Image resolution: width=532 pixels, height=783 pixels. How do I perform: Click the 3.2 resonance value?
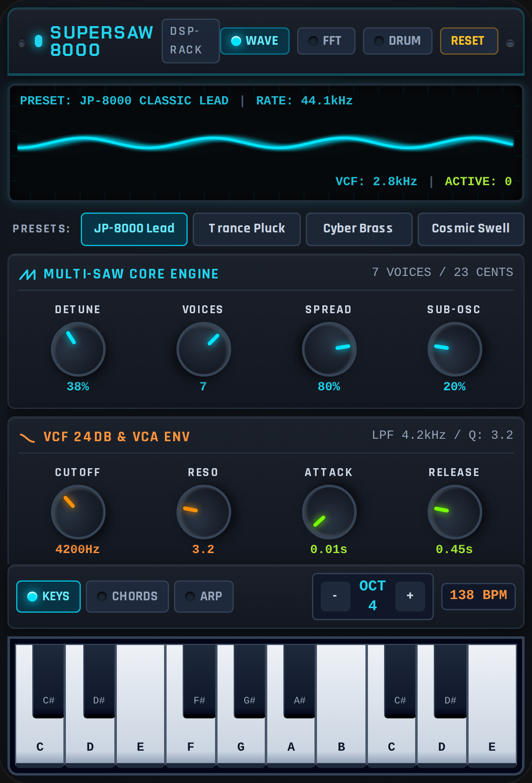[203, 549]
